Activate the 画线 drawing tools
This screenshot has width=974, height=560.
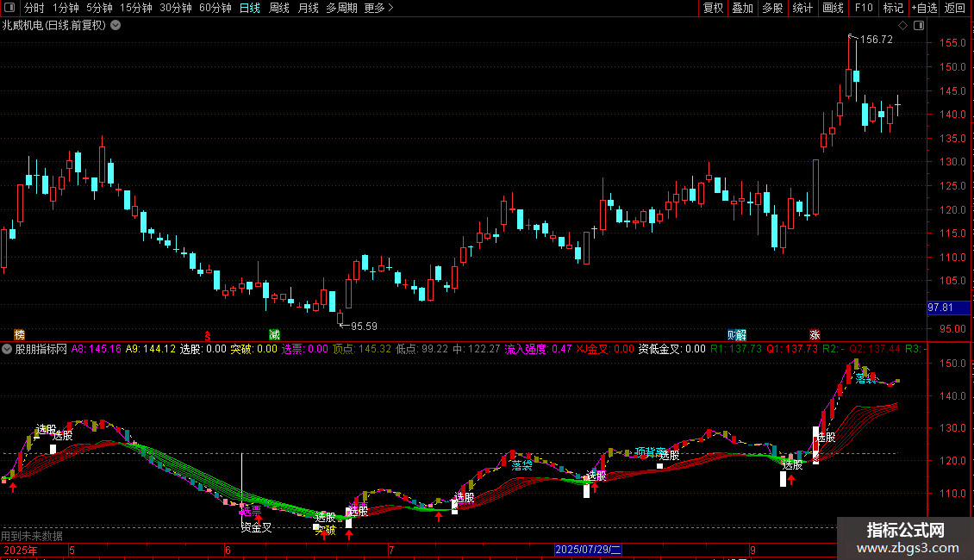[833, 8]
